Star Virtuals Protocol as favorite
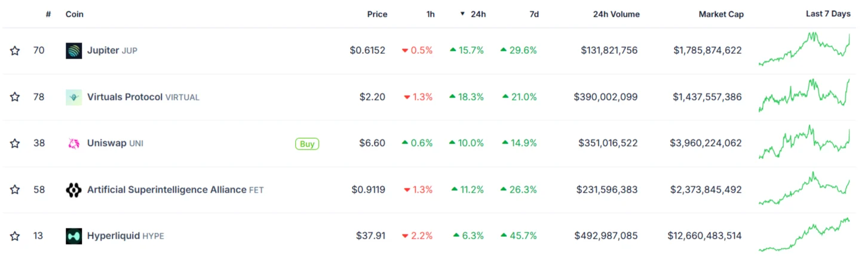The image size is (868, 256). [x=15, y=97]
